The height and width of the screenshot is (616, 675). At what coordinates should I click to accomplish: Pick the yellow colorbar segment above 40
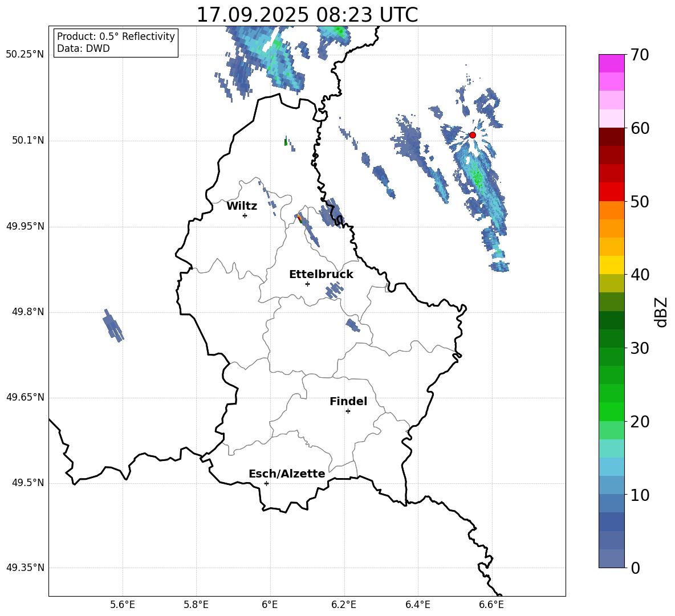(x=612, y=265)
